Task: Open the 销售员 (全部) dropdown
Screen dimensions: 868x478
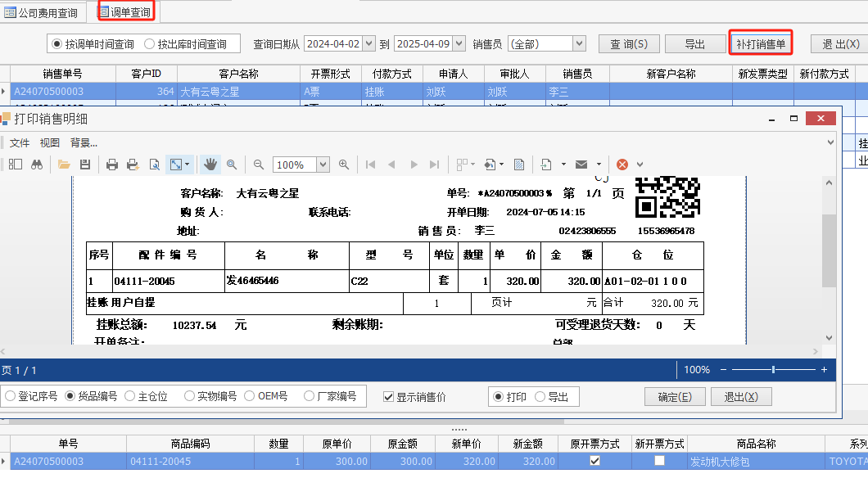Action: tap(579, 43)
